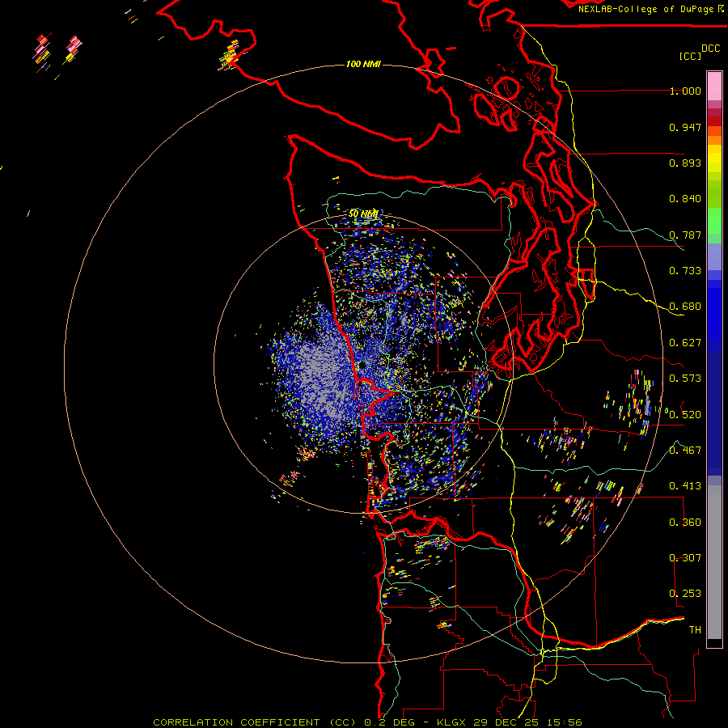
Task: Pick the orange colorbar segment
Action: point(714,140)
